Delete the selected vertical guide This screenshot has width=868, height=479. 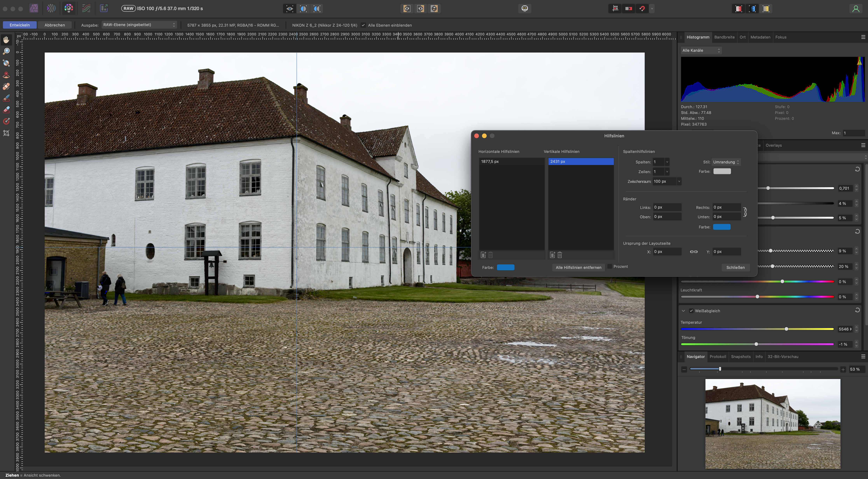pos(560,255)
